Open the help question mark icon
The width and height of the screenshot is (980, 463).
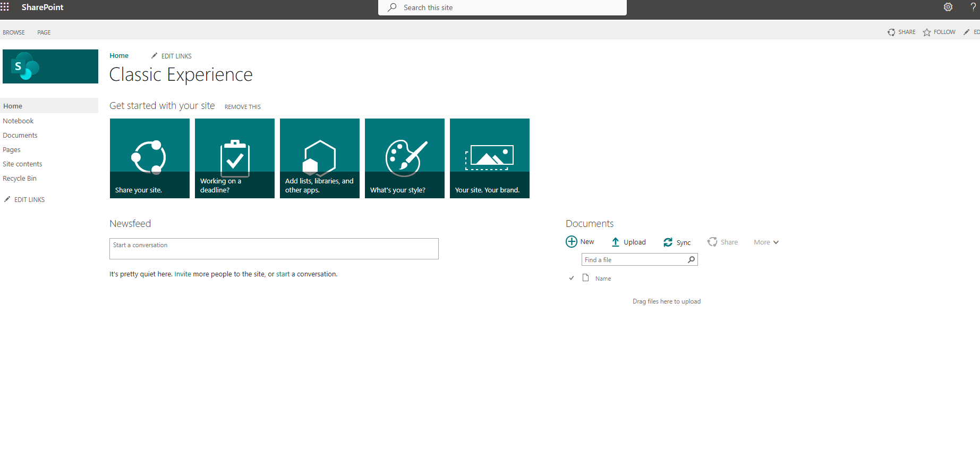coord(973,7)
